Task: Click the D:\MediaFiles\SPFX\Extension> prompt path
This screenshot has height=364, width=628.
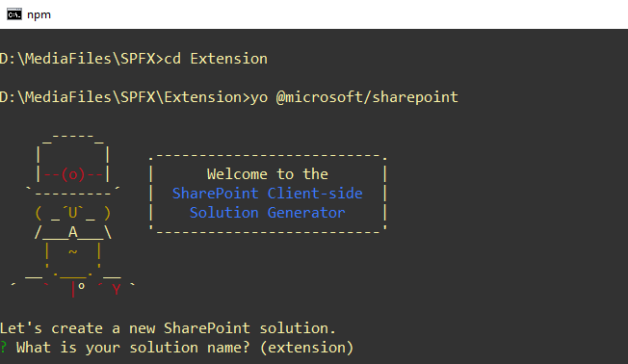Action: tap(125, 97)
